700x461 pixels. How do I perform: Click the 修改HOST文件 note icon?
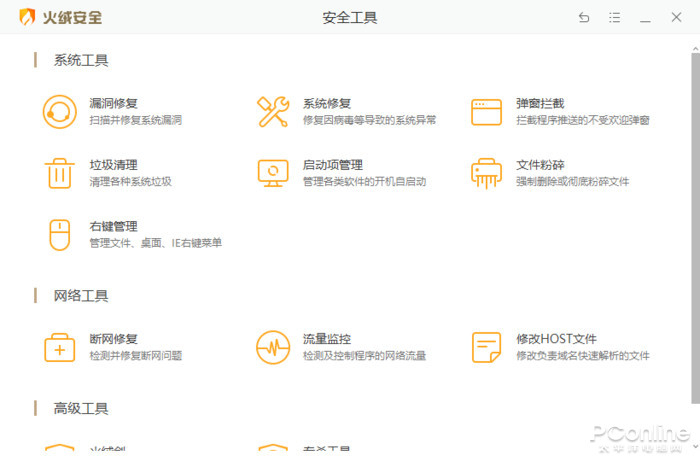pos(486,347)
